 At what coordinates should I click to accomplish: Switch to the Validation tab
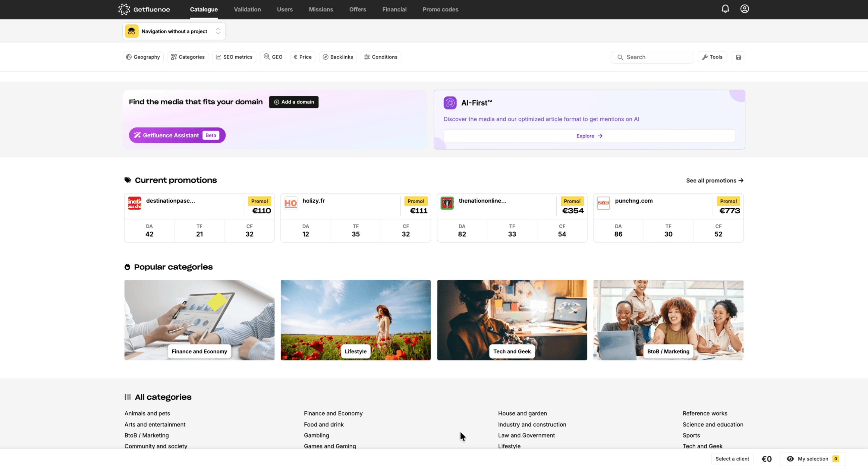coord(247,9)
